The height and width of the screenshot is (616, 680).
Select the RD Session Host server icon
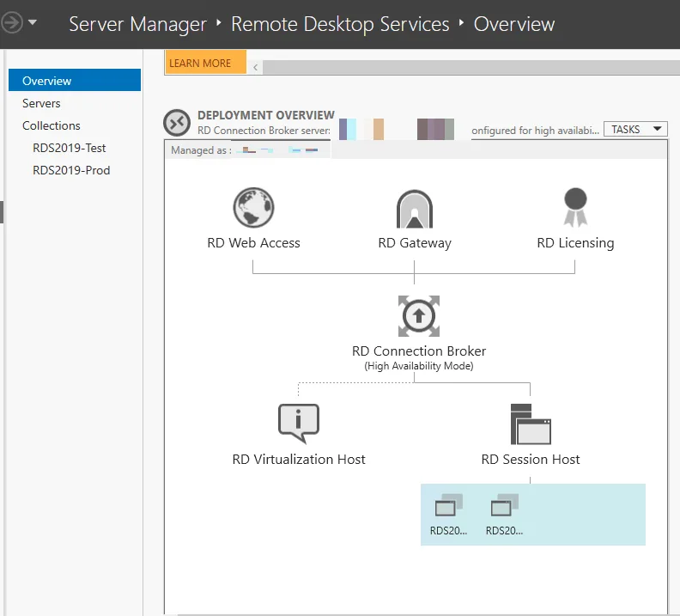tap(530, 424)
